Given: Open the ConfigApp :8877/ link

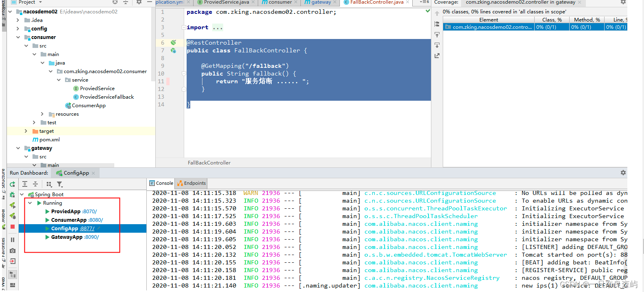Looking at the screenshot, I should 87,229.
